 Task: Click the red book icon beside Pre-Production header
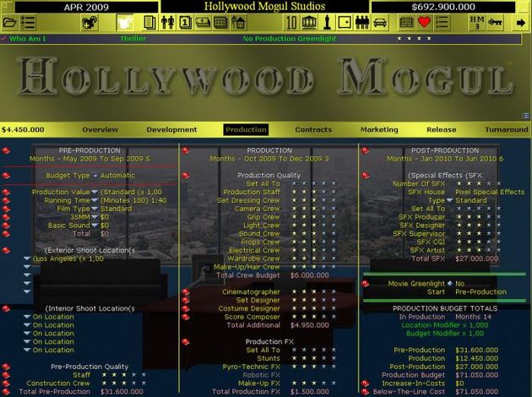pyautogui.click(x=6, y=150)
